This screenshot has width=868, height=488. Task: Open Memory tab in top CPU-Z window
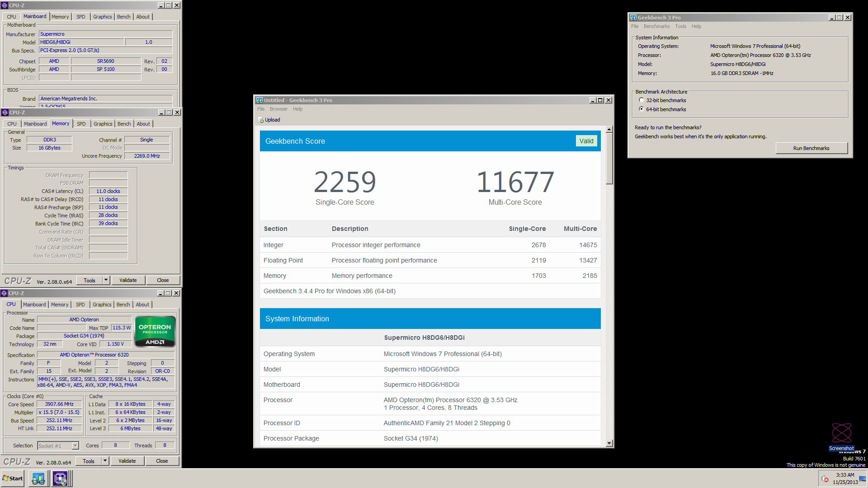(60, 17)
